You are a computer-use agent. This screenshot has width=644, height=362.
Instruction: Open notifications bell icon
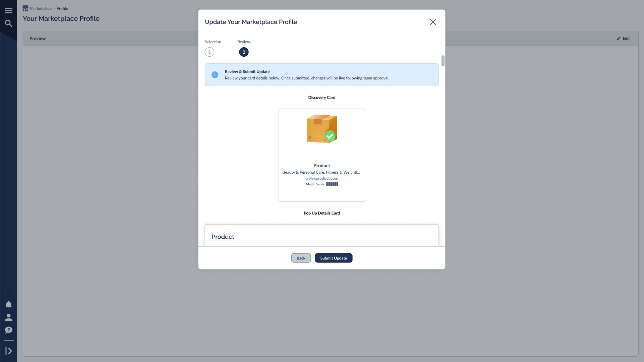(x=9, y=305)
